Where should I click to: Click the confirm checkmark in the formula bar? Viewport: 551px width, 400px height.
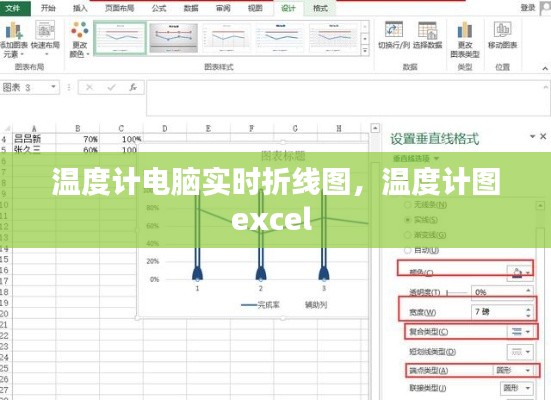click(111, 87)
